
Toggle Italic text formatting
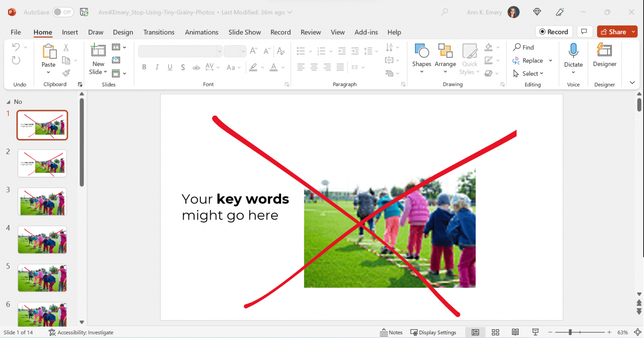point(157,67)
